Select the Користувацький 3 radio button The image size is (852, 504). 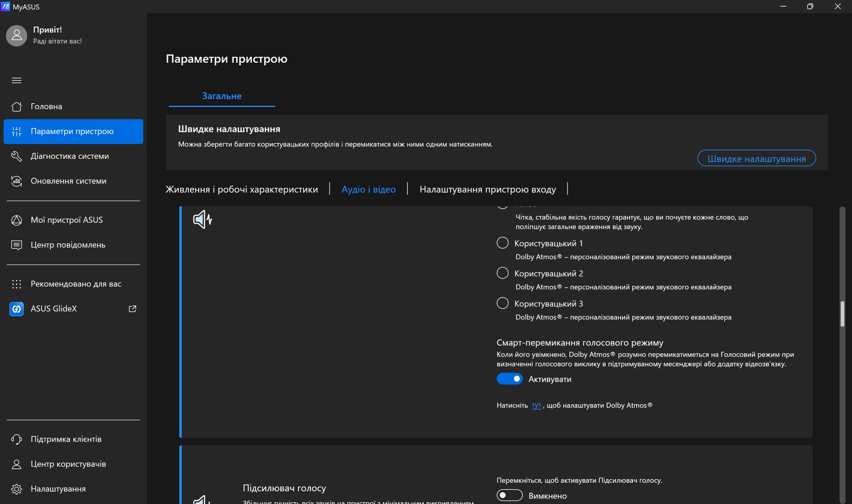pos(502,303)
